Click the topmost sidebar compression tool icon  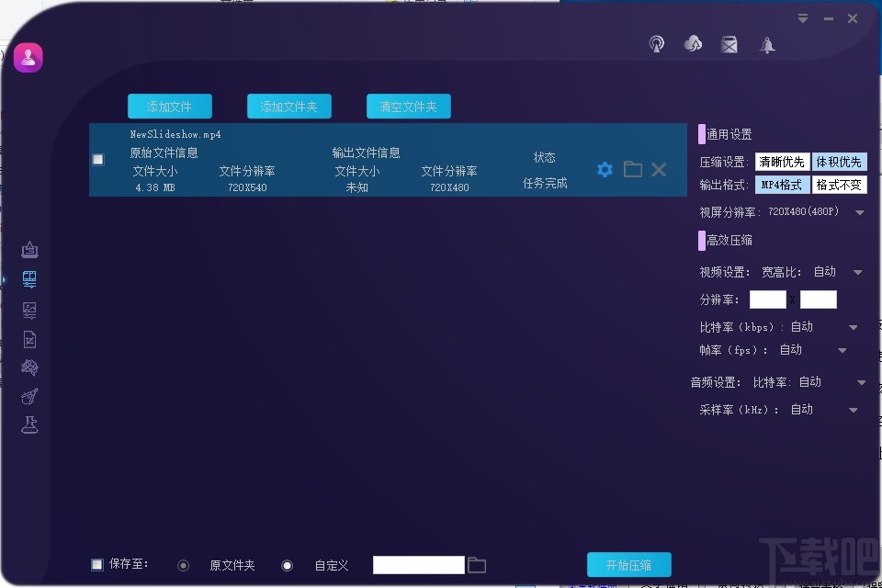point(29,249)
